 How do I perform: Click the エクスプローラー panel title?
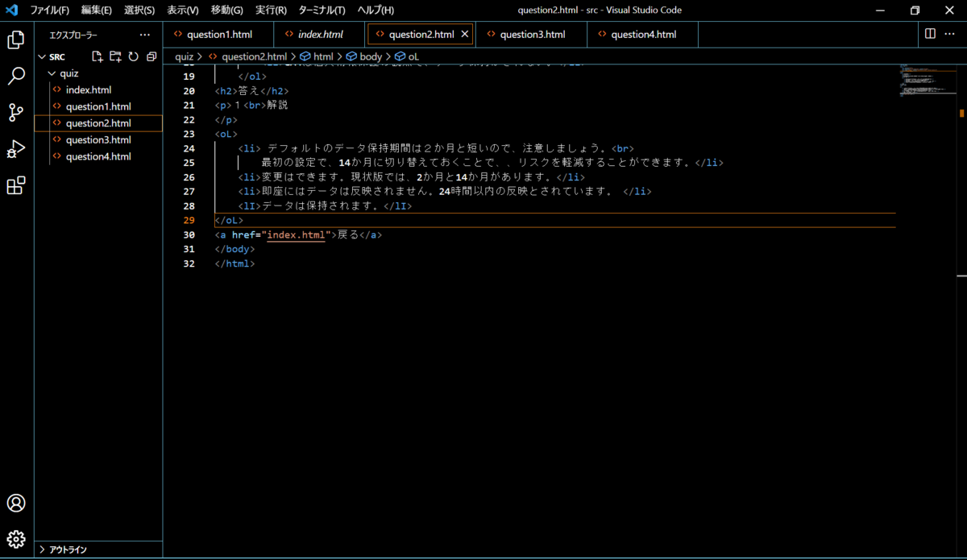pos(73,35)
